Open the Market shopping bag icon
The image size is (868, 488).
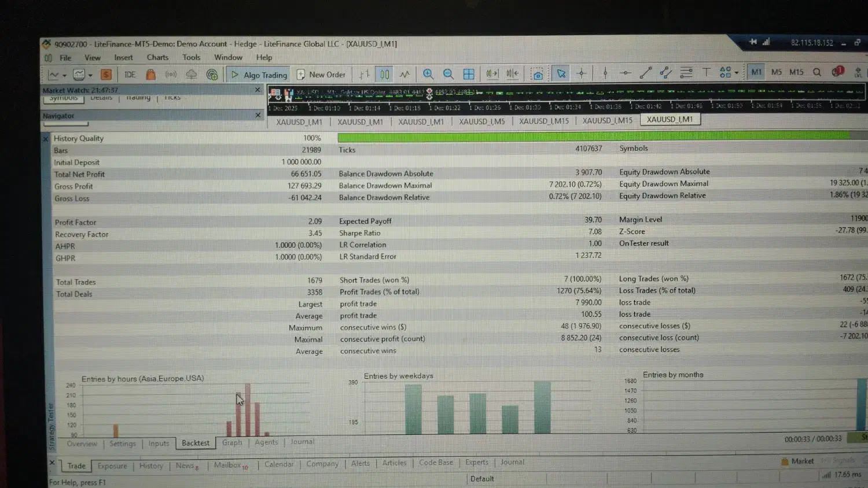[150, 75]
